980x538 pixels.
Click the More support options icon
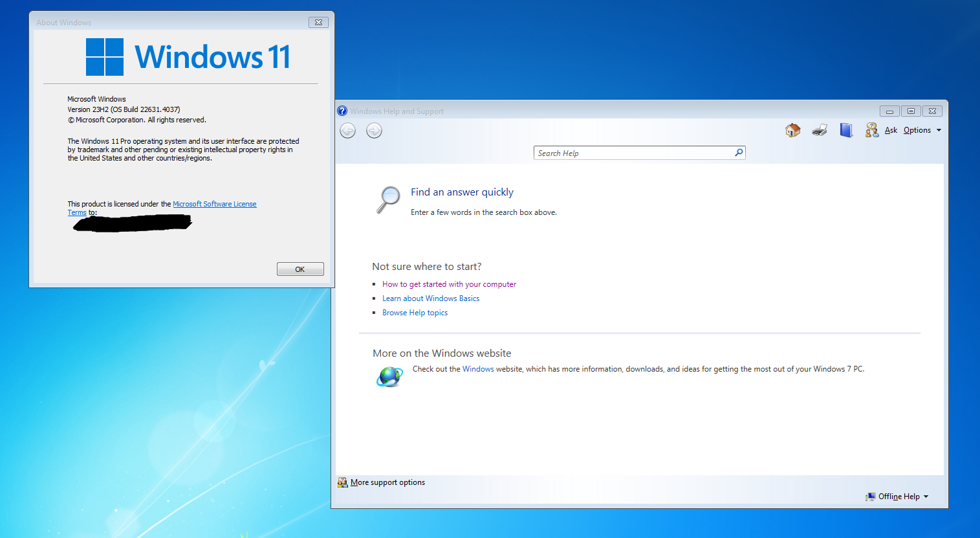(x=343, y=482)
